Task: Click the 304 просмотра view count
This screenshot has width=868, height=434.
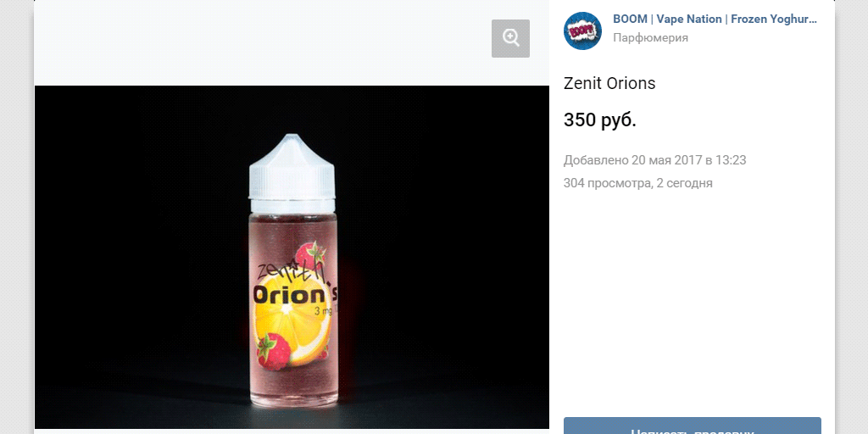Action: click(607, 183)
